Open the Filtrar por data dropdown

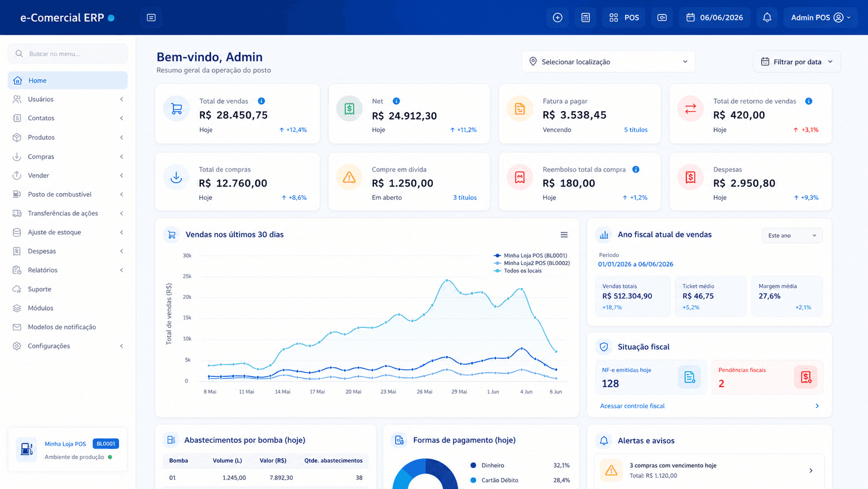point(797,62)
